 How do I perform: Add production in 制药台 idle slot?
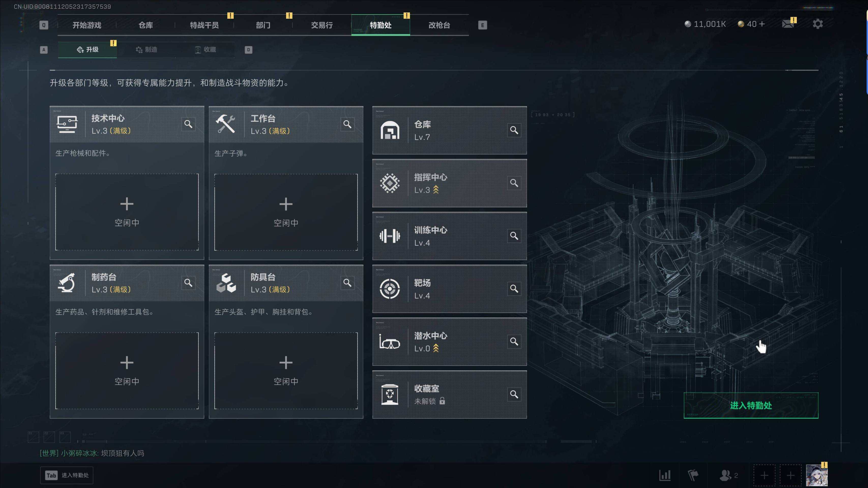tap(127, 371)
